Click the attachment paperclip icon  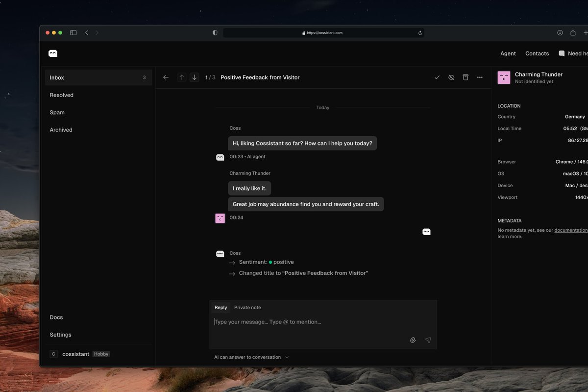[x=413, y=340]
